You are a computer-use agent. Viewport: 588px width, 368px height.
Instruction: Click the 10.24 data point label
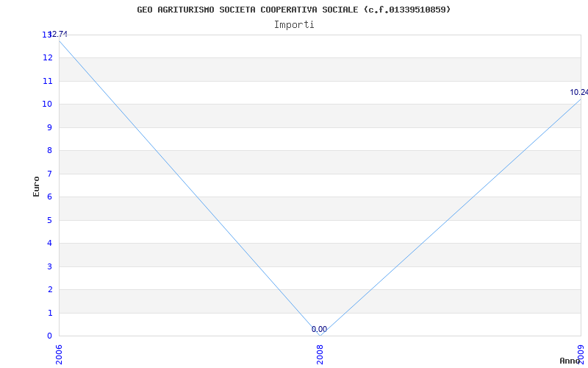578,93
